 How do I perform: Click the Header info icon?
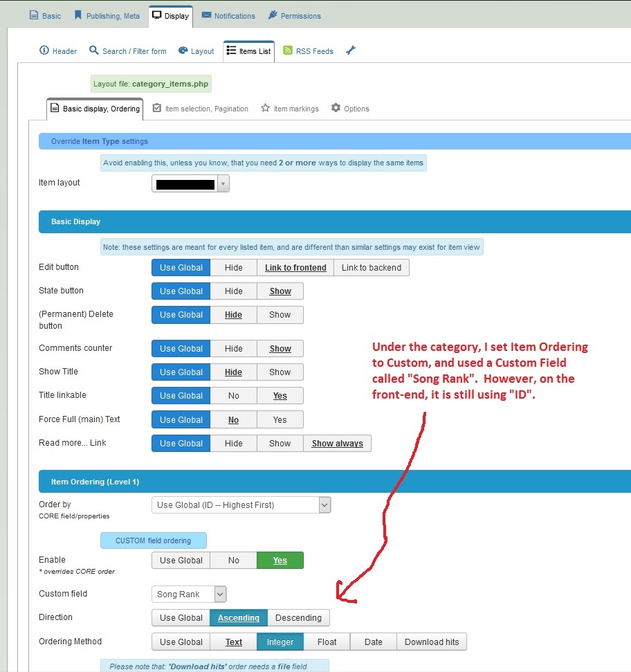point(44,51)
